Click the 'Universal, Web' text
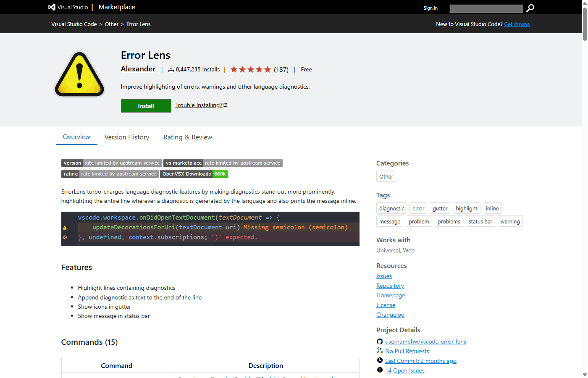Screen dimensions: 588x378 point(395,250)
